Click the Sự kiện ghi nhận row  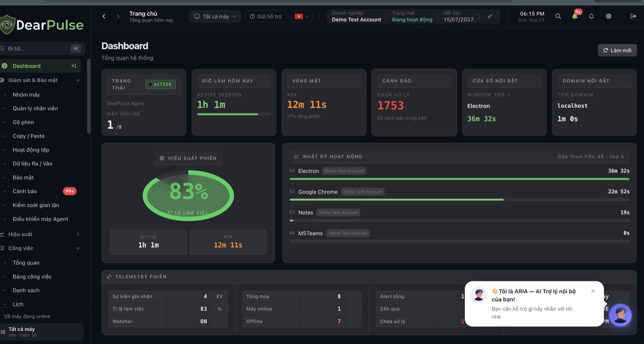click(168, 296)
